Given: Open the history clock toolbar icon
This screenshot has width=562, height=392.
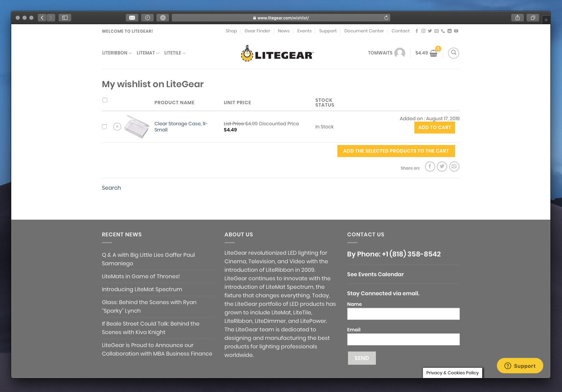Looking at the screenshot, I should click(147, 18).
